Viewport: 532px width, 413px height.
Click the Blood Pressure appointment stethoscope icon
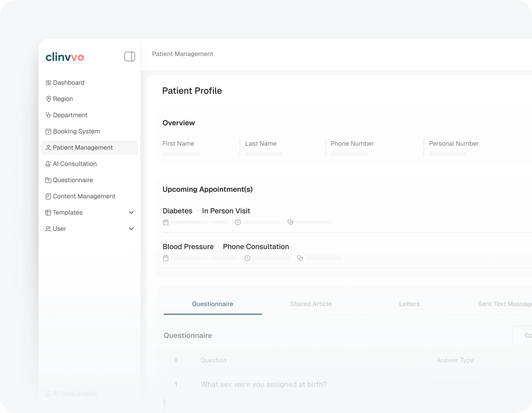coord(300,258)
